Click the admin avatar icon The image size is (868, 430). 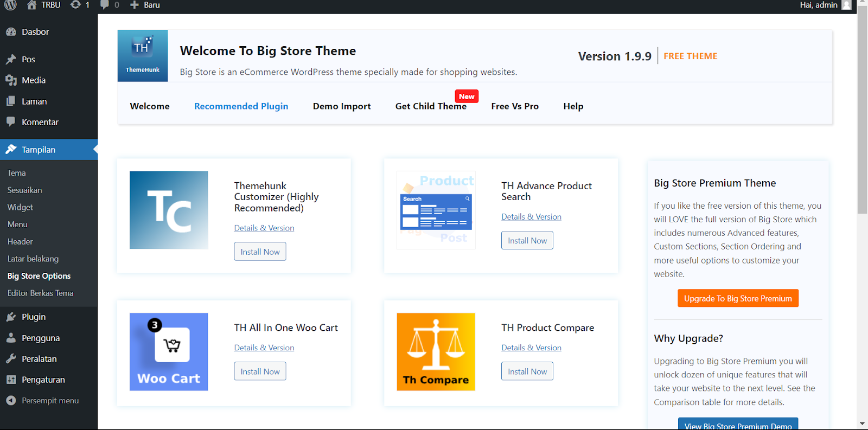(846, 5)
